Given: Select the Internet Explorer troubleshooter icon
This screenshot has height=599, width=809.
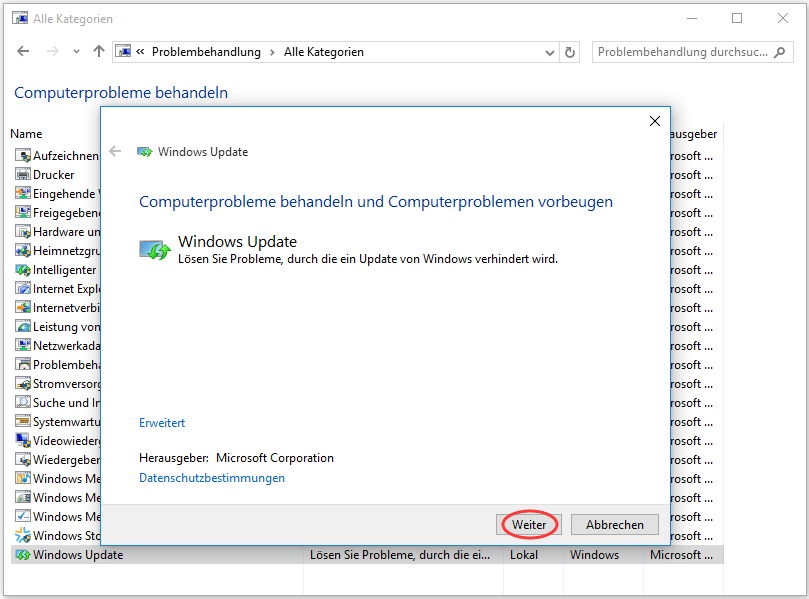Looking at the screenshot, I should (x=23, y=288).
